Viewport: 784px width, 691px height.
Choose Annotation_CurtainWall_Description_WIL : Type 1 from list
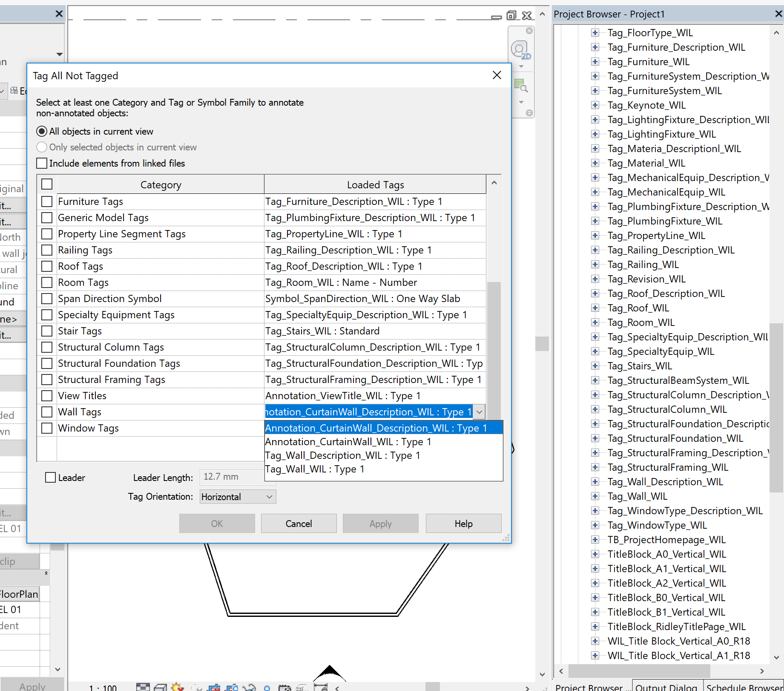pos(384,428)
